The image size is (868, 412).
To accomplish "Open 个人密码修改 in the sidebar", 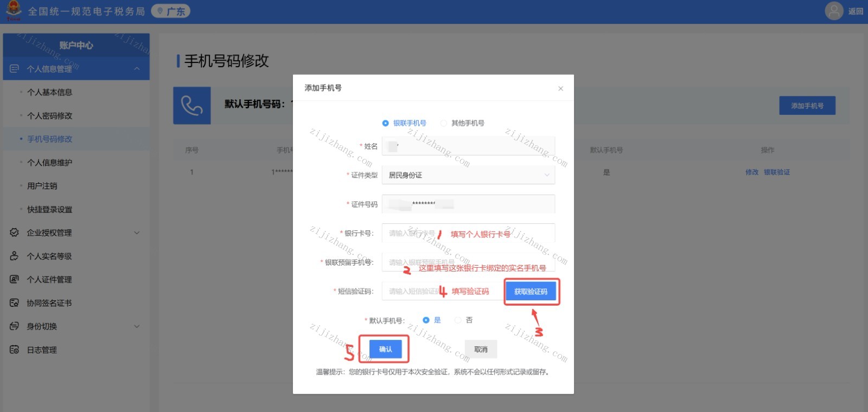I will [x=49, y=115].
